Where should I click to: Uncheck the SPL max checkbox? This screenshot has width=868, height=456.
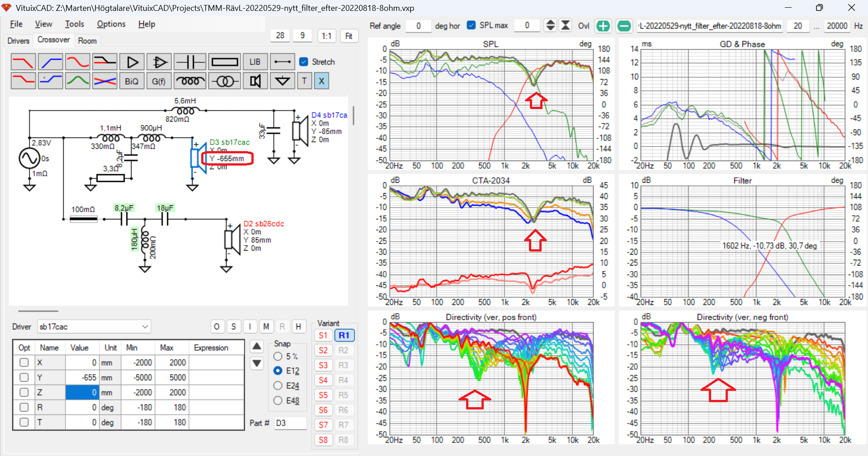click(x=472, y=25)
